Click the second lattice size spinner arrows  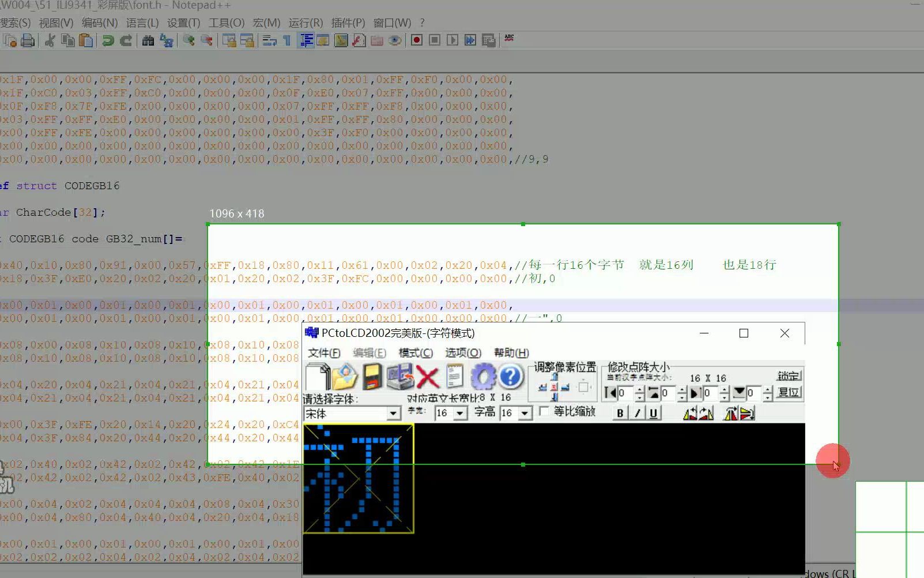pyautogui.click(x=682, y=393)
